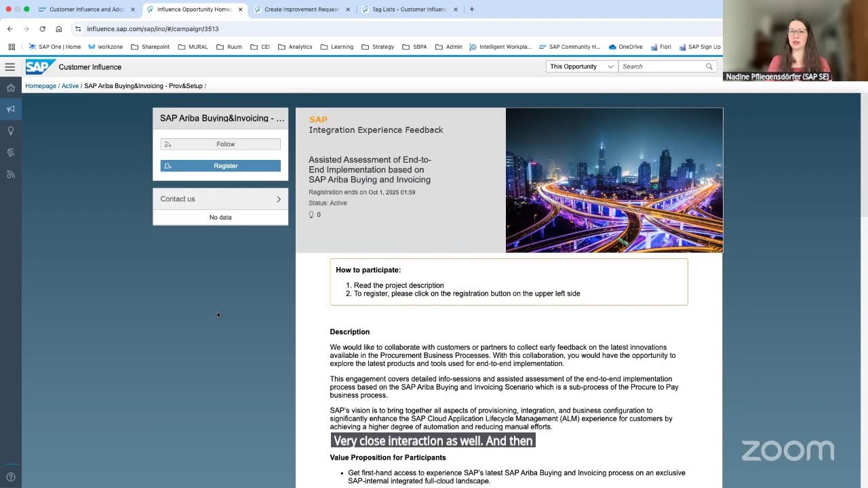
Task: Close the Create Improvement Request tab
Action: tap(348, 9)
